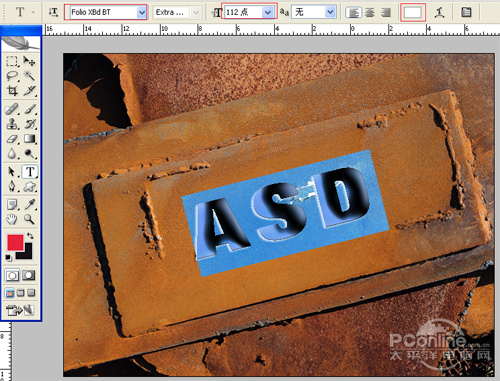Open the Create Warped Text dialog
This screenshot has width=500, height=381.
[439, 13]
